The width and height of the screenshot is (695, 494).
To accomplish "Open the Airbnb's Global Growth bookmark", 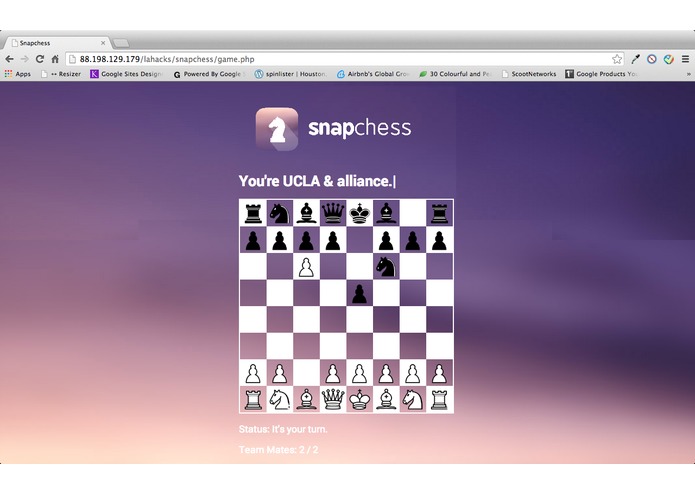I will [x=373, y=74].
